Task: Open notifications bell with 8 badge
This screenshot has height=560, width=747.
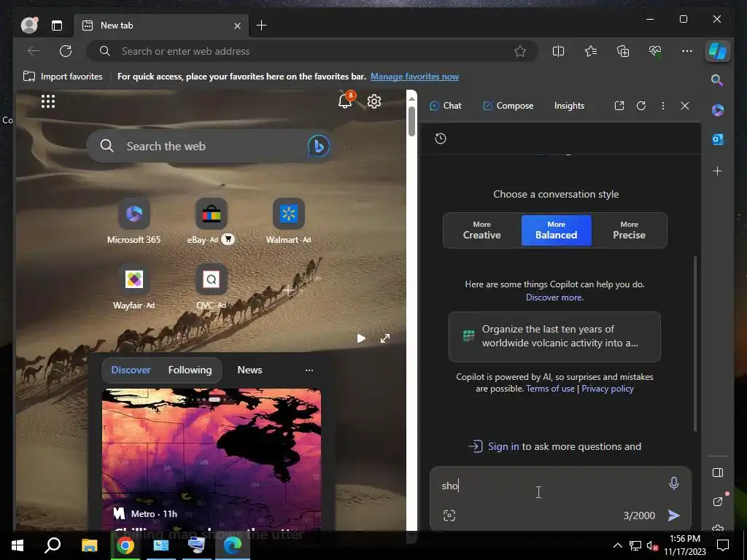Action: coord(346,99)
